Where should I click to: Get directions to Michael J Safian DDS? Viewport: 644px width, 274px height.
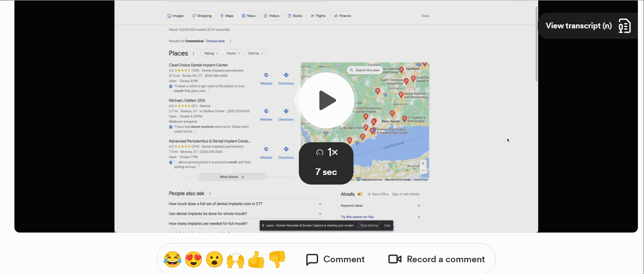click(x=286, y=115)
